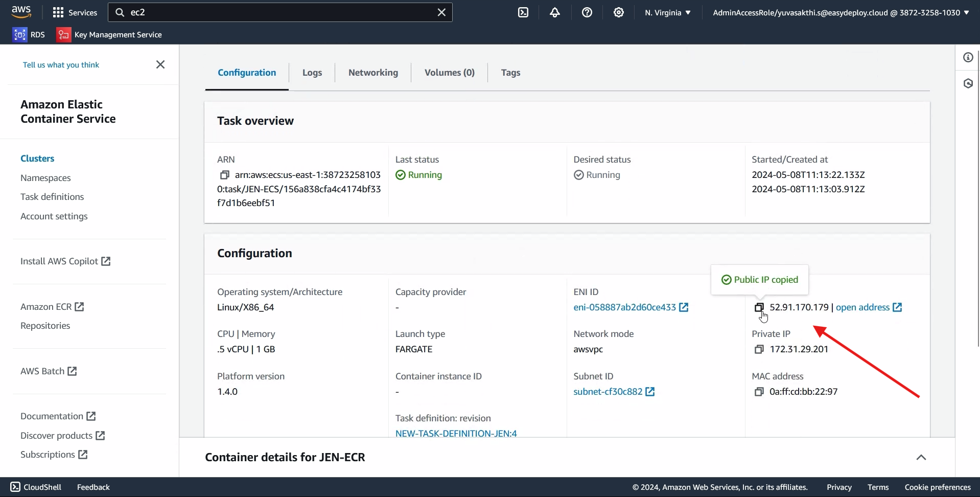980x497 pixels.
Task: Click the platform version 1.4.0 value
Action: (x=227, y=392)
